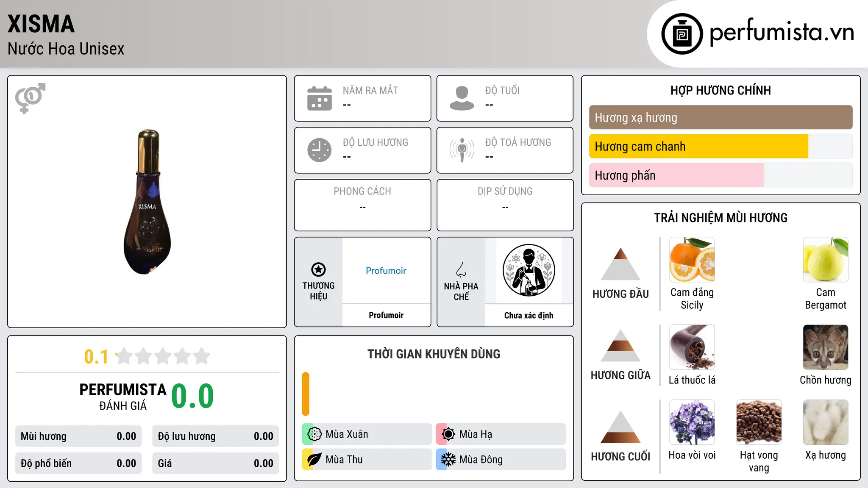This screenshot has height=488, width=868.
Task: Select the Xạ hương note image
Action: [826, 422]
